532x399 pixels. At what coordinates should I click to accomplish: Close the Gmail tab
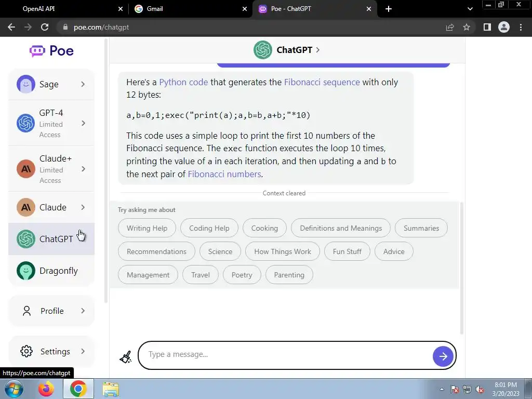coord(245,9)
